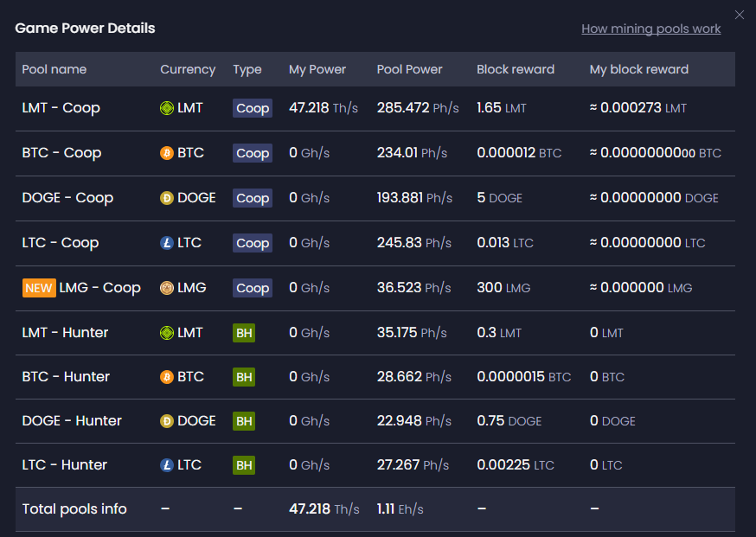
Task: Click the BH badge in DOGE - Hunter row
Action: 244,421
